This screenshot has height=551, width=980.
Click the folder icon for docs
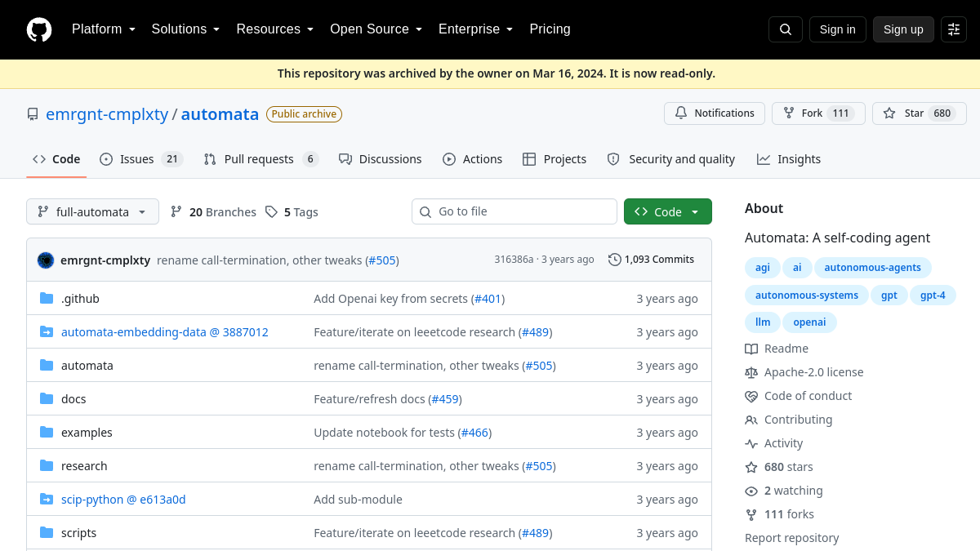47,399
